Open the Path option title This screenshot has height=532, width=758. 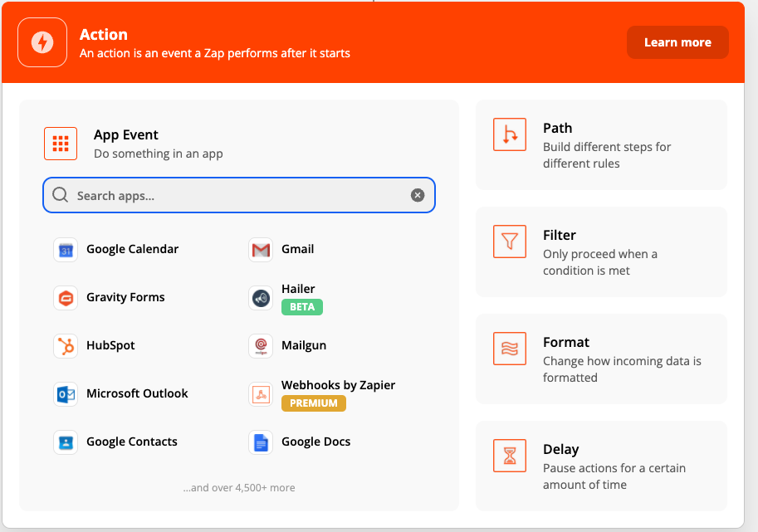point(557,128)
